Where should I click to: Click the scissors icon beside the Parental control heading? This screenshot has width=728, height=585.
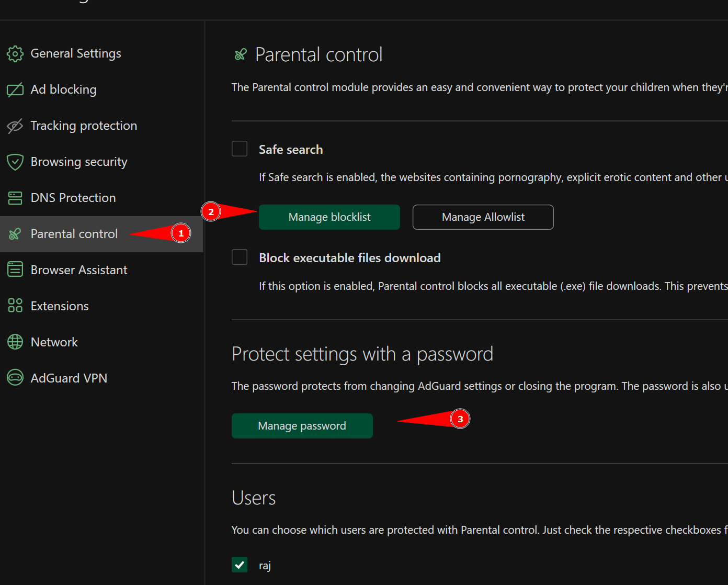coord(240,54)
